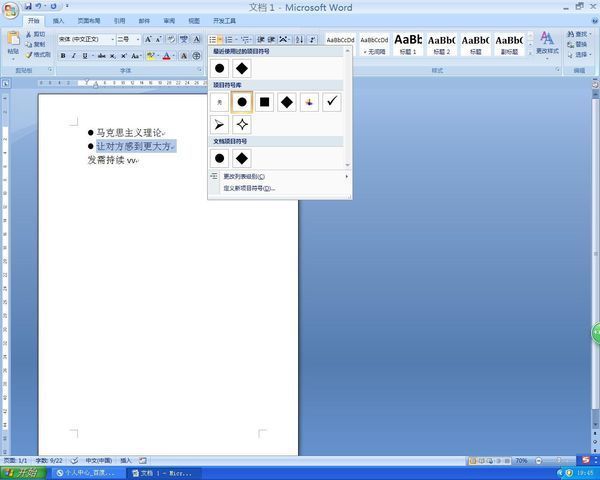
Task: Select the four-point star bullet in library
Action: click(x=241, y=124)
